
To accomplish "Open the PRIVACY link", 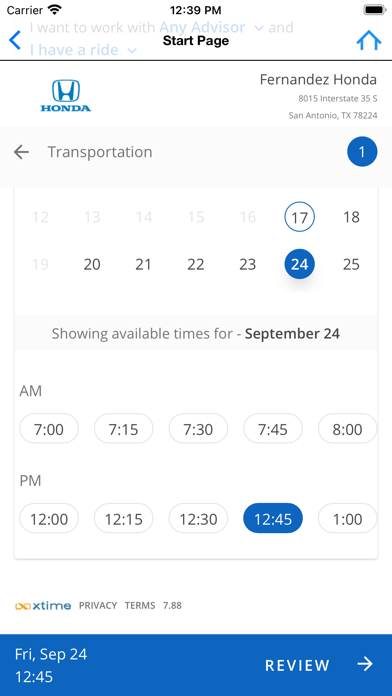I will [x=98, y=605].
